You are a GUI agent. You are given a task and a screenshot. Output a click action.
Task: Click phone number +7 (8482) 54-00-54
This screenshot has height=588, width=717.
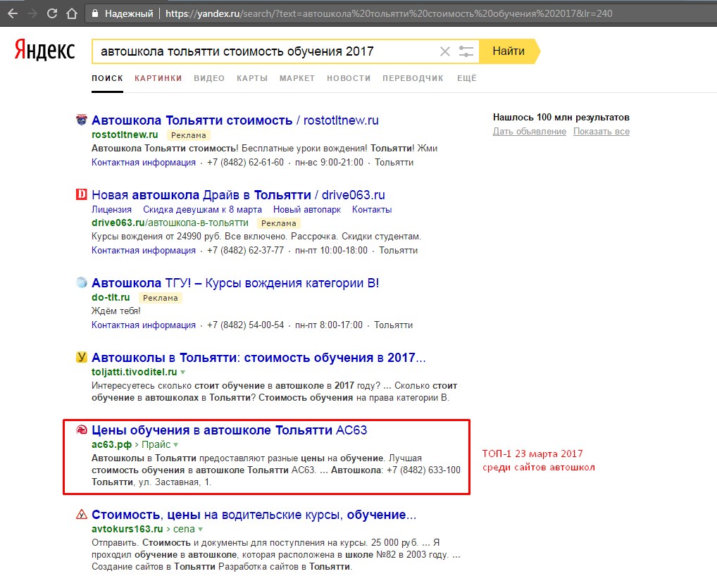tap(245, 325)
